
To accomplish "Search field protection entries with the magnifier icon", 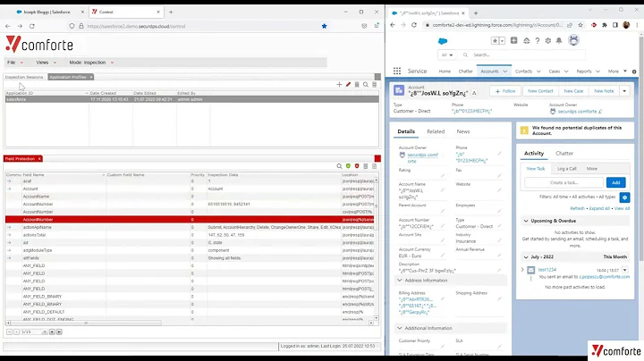I will tap(339, 166).
